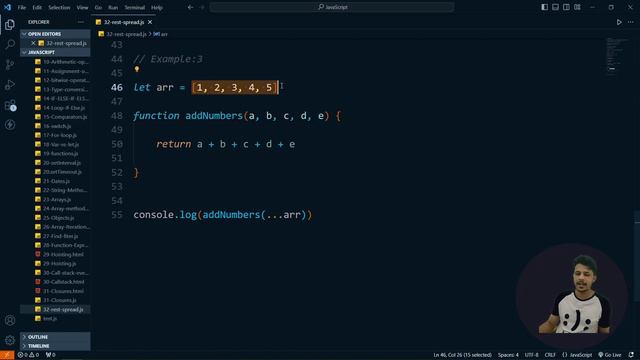Open file 17-For-loop.js
This screenshot has height=360, width=640.
point(60,135)
